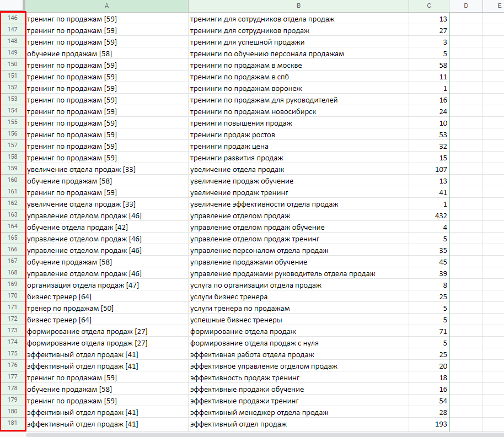Click cell 'тренинги продаж цена'
The image size is (504, 437).
point(298,147)
